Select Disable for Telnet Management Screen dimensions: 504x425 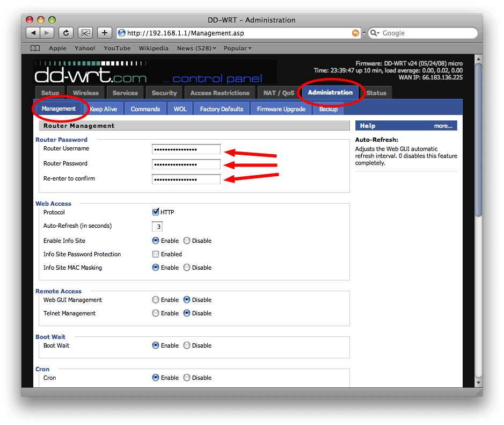coord(187,313)
